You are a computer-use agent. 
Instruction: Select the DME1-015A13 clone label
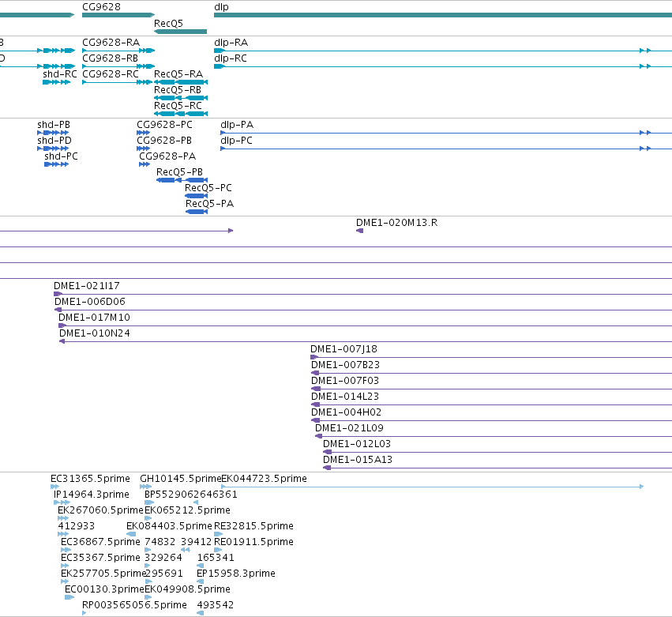(x=358, y=461)
